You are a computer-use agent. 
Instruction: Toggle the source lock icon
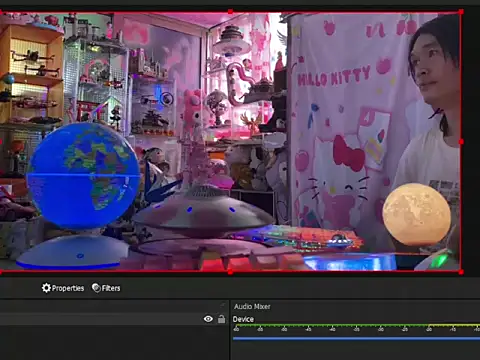221,319
